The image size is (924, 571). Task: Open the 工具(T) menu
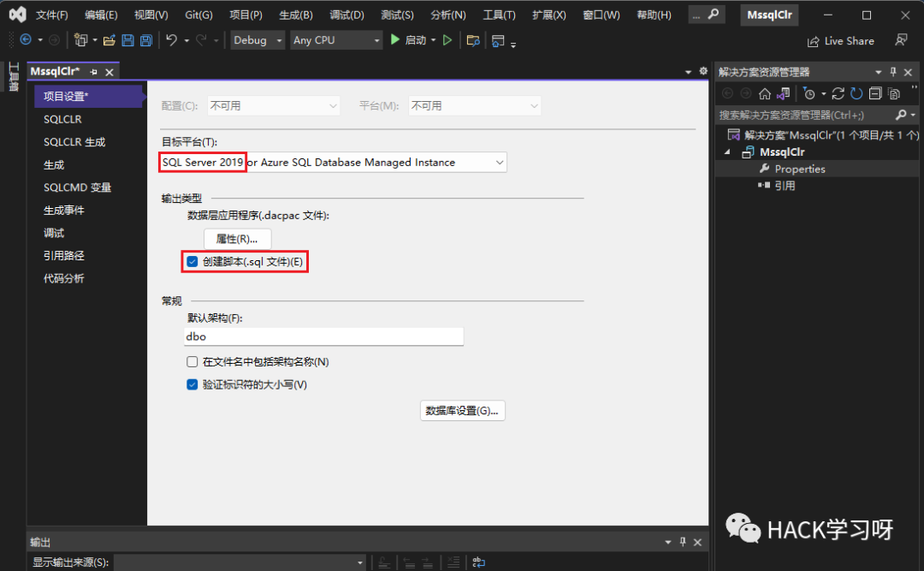pos(499,15)
